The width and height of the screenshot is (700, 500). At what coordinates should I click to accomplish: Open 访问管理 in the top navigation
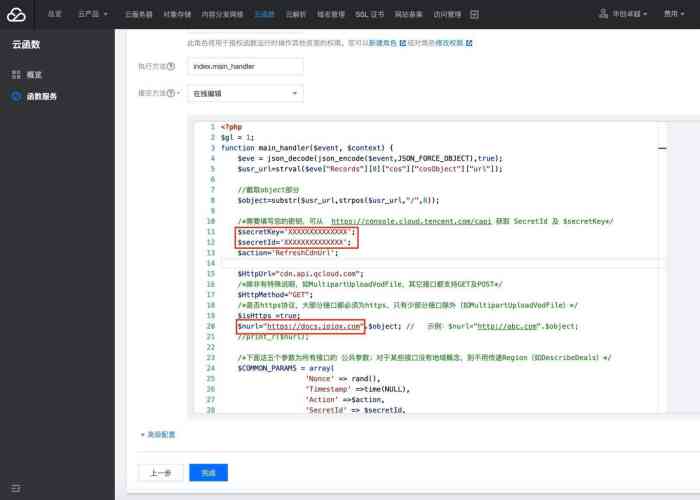pyautogui.click(x=447, y=14)
